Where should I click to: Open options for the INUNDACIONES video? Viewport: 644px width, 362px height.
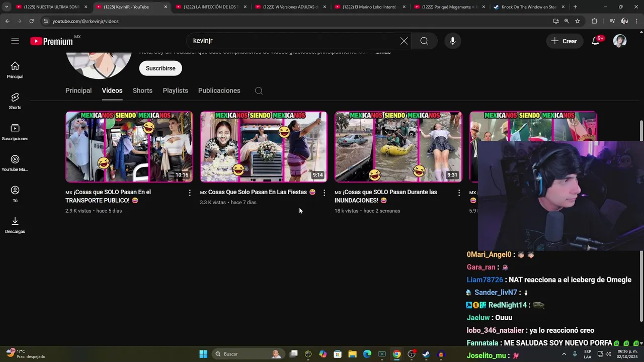coord(459,193)
